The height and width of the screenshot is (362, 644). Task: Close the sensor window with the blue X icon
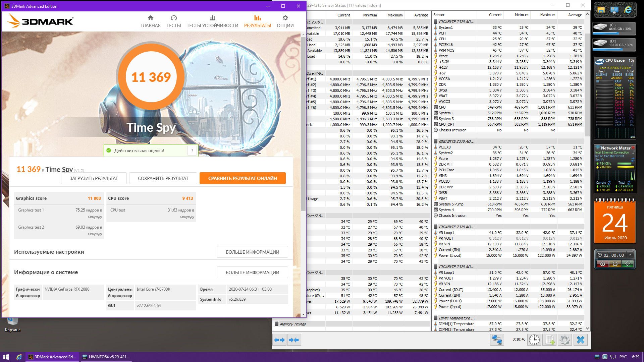581,340
